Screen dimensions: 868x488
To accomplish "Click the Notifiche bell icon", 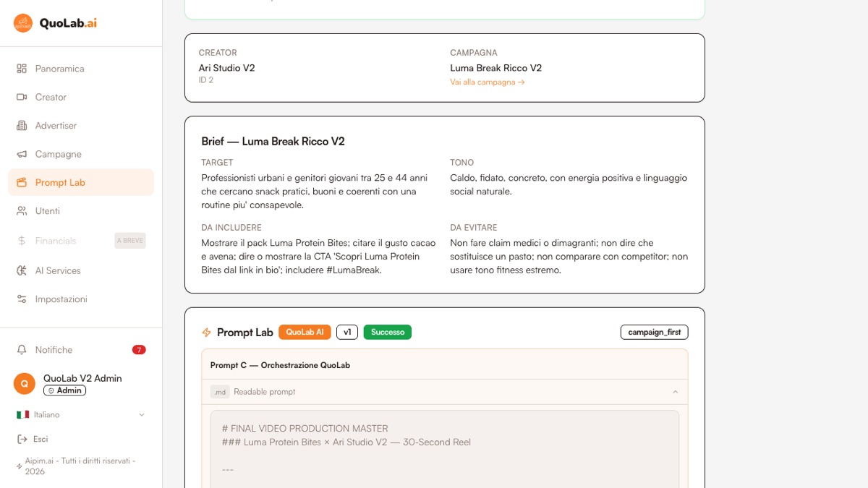I will tap(22, 350).
